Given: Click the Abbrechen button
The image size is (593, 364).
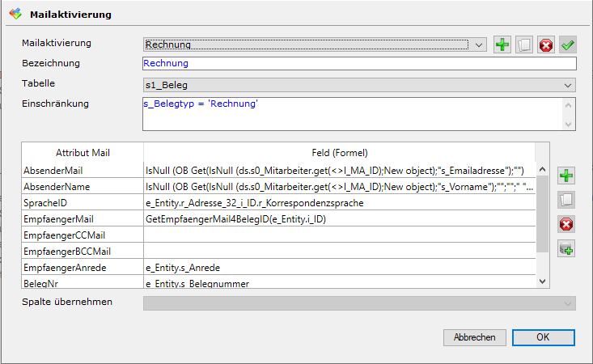Looking at the screenshot, I should [x=474, y=337].
